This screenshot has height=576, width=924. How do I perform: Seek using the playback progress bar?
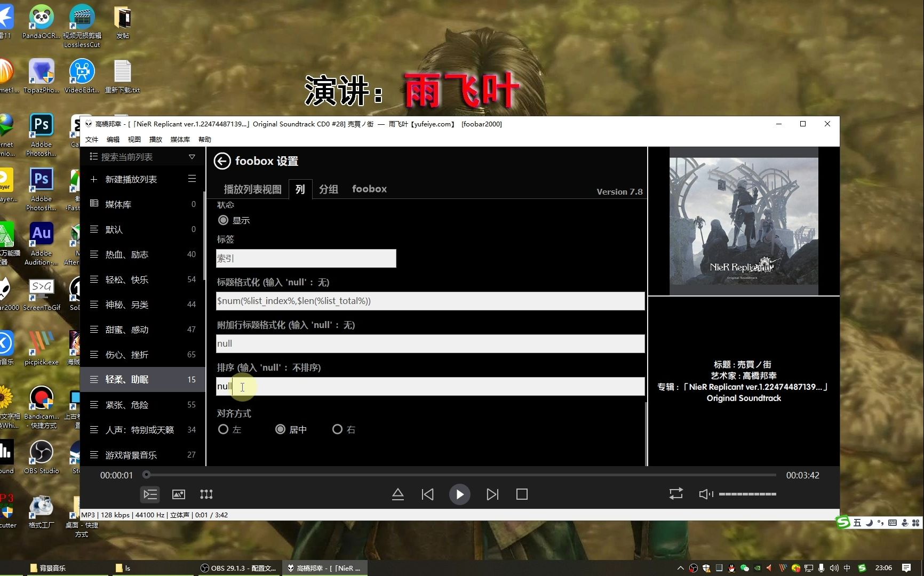tap(461, 475)
